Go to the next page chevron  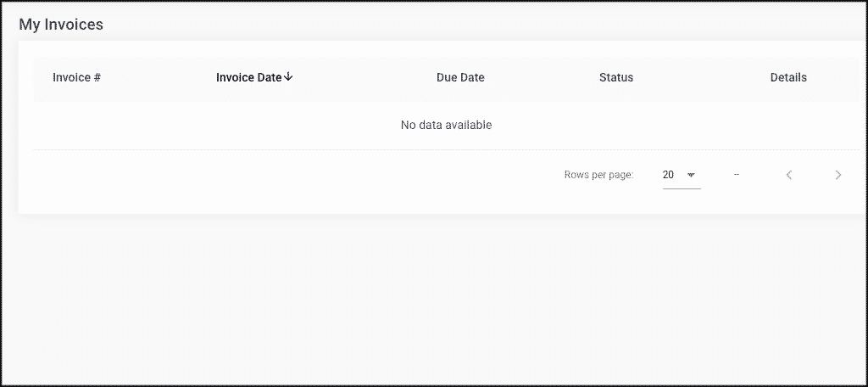pos(838,175)
